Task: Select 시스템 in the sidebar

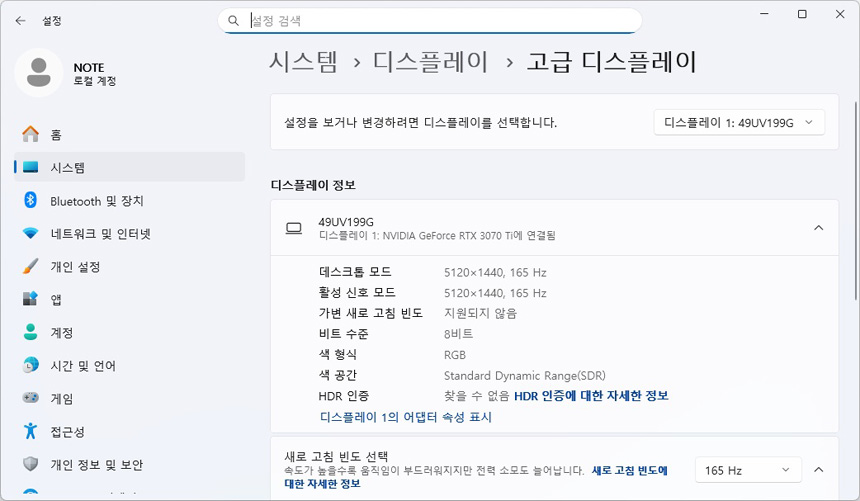Action: (x=68, y=168)
